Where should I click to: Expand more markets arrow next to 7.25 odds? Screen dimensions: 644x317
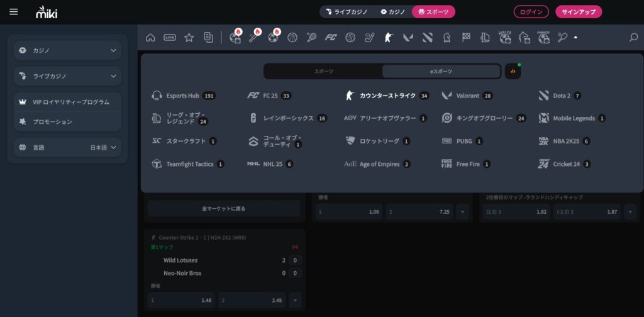[462, 212]
